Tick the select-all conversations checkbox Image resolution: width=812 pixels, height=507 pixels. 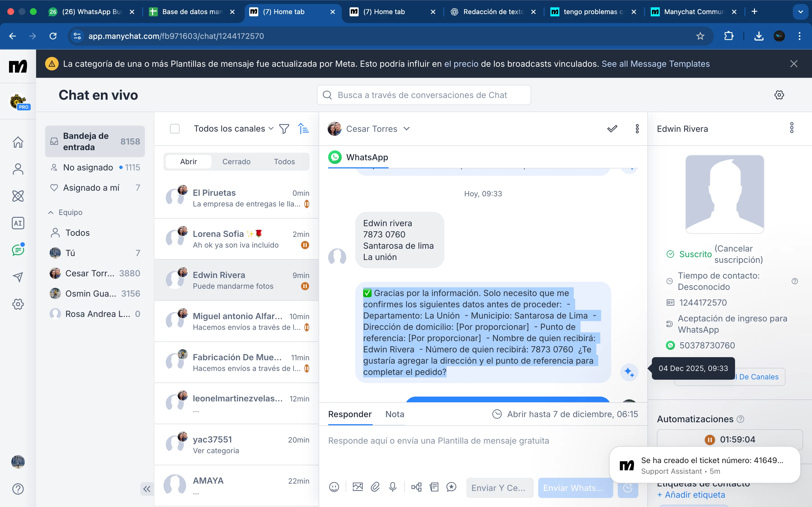point(175,129)
